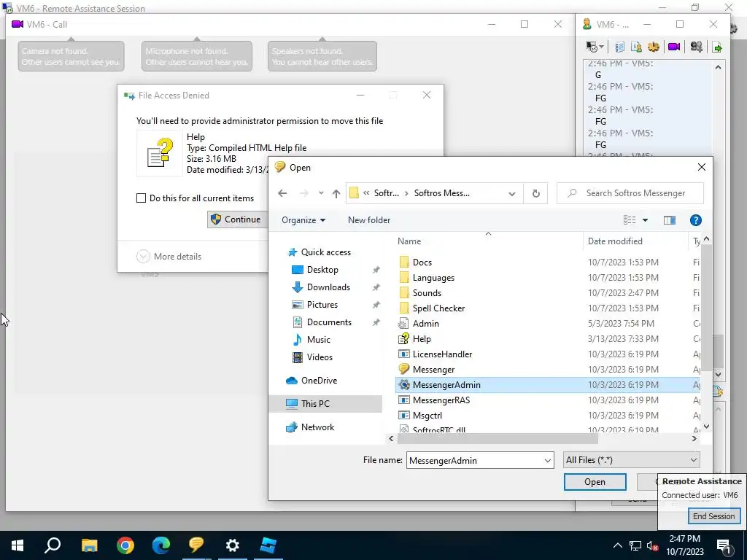747x560 pixels.
Task: Select the Messenger application file
Action: click(x=433, y=370)
